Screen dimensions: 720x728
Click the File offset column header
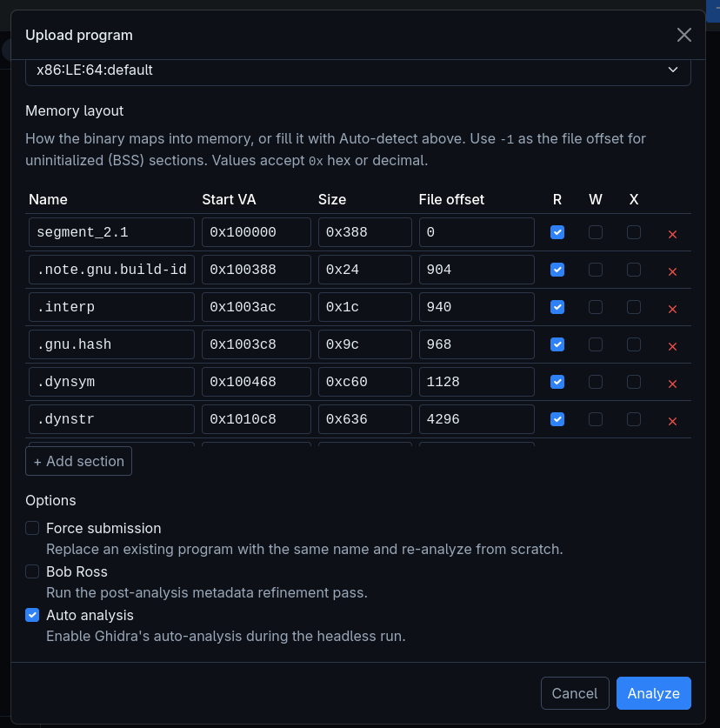(451, 200)
